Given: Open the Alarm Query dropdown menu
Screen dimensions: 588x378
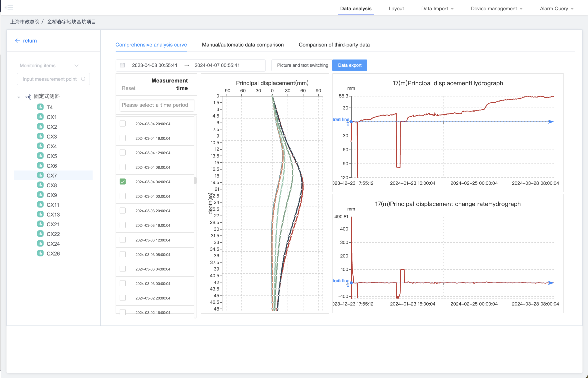Looking at the screenshot, I should coord(557,8).
